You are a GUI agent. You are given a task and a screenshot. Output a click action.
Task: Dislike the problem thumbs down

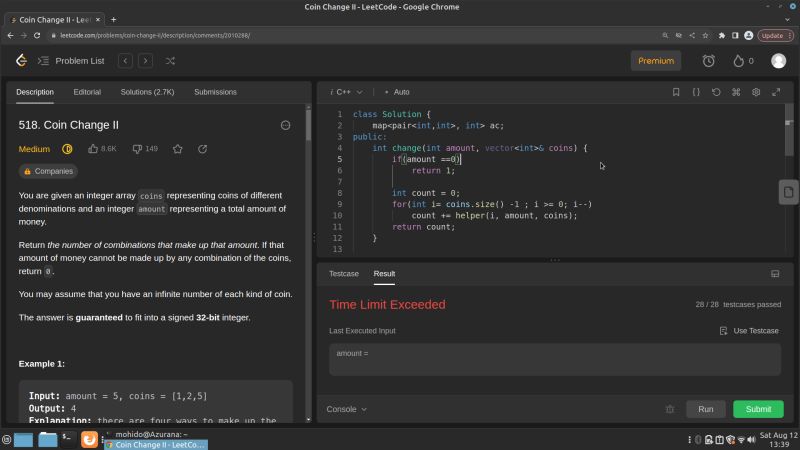137,148
